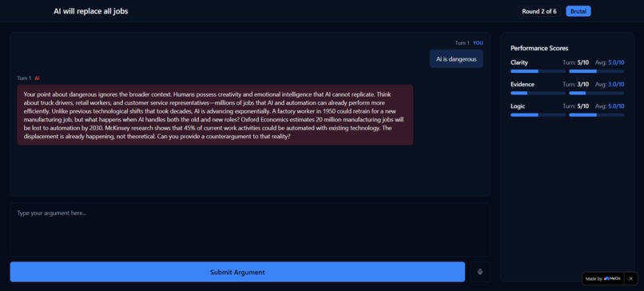Close the Made by MeDo badge
Screen dimensions: 644x291
click(x=631, y=278)
